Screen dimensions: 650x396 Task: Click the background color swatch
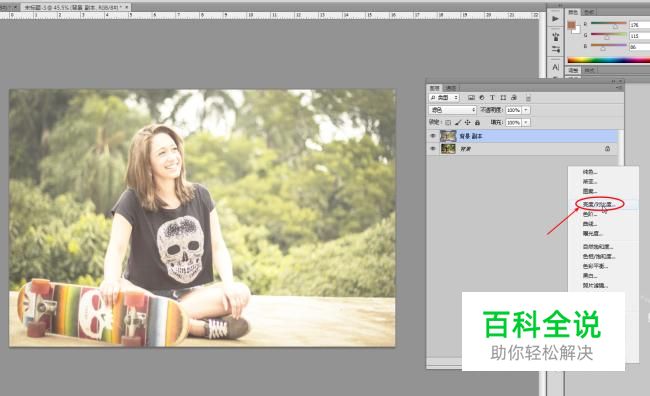(x=577, y=30)
